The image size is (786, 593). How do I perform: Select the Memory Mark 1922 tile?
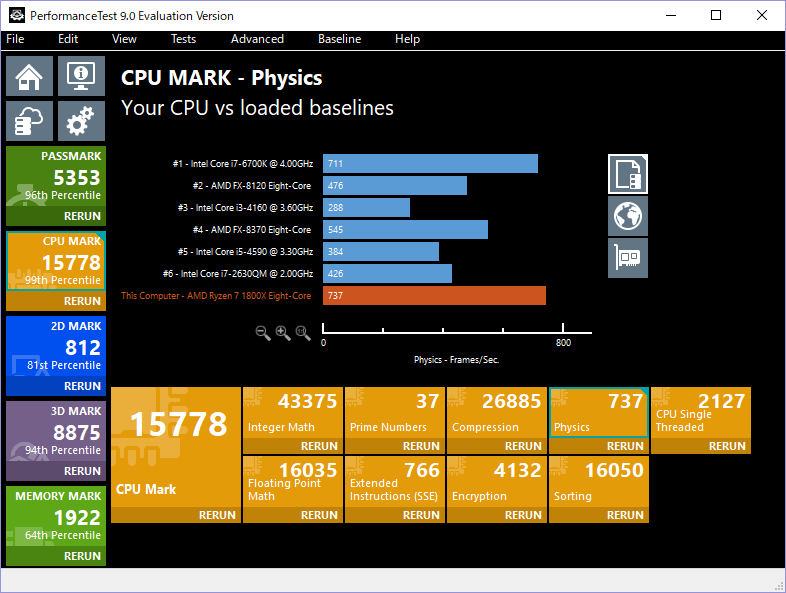(56, 516)
